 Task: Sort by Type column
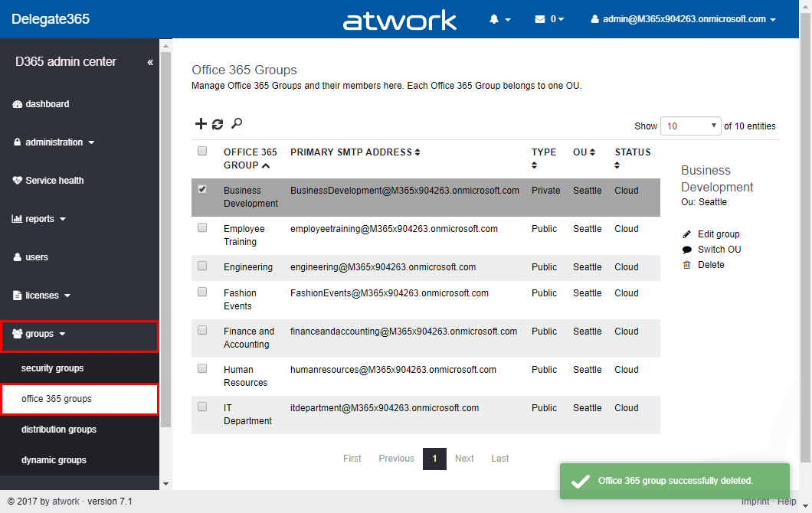pyautogui.click(x=544, y=158)
